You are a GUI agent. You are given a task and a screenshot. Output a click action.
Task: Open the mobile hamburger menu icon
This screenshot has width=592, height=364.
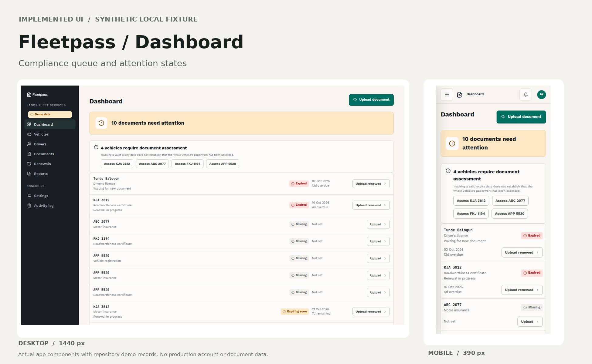point(447,95)
